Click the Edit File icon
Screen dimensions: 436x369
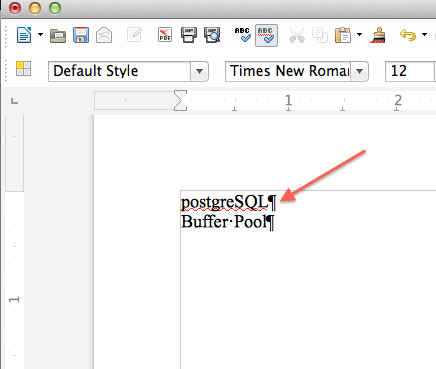(x=134, y=35)
